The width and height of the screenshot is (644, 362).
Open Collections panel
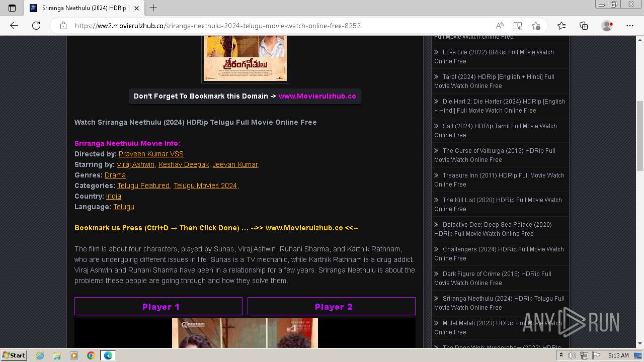point(584,26)
